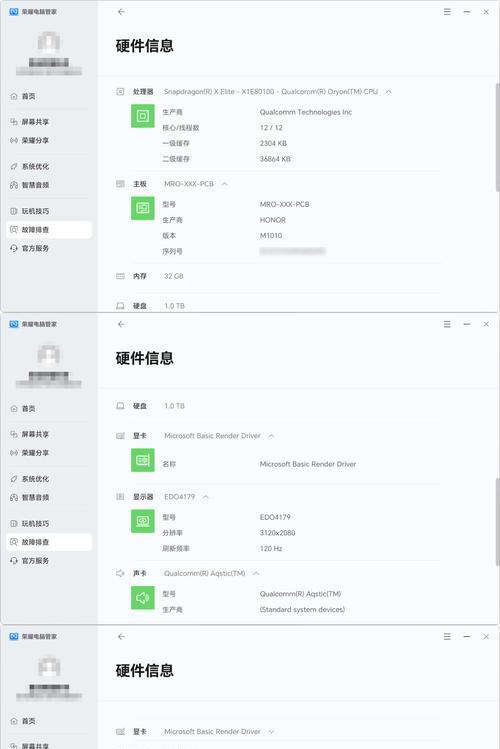
Task: Click the green motherboard icon beside 型号 MRO-XXX-PCB
Action: (x=143, y=208)
